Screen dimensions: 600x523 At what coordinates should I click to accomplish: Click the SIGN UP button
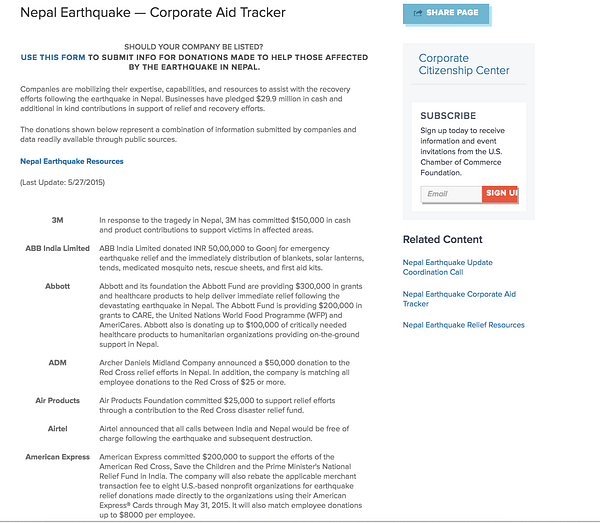(500, 194)
